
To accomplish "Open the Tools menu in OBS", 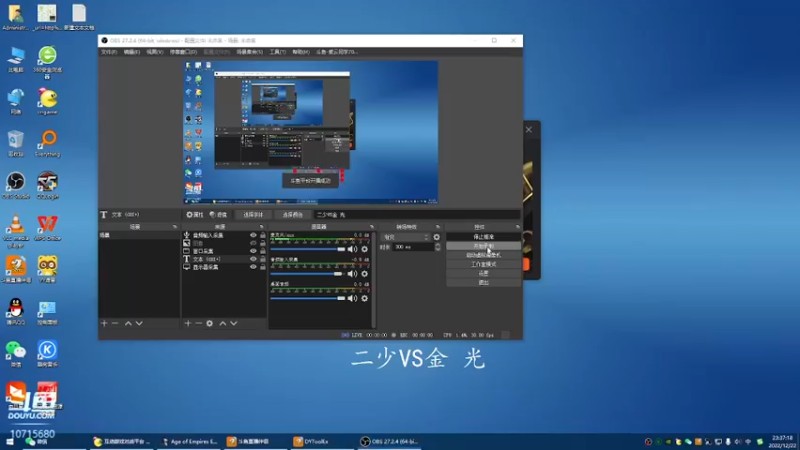I will [x=278, y=52].
